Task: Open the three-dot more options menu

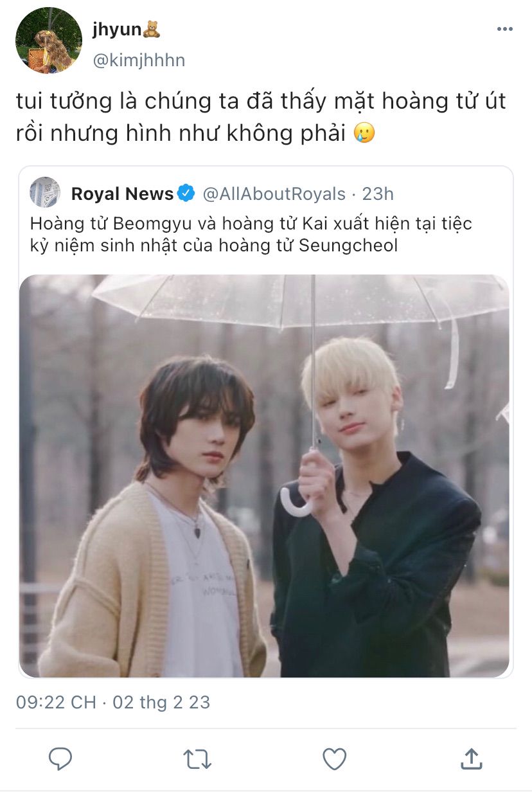Action: point(505,29)
